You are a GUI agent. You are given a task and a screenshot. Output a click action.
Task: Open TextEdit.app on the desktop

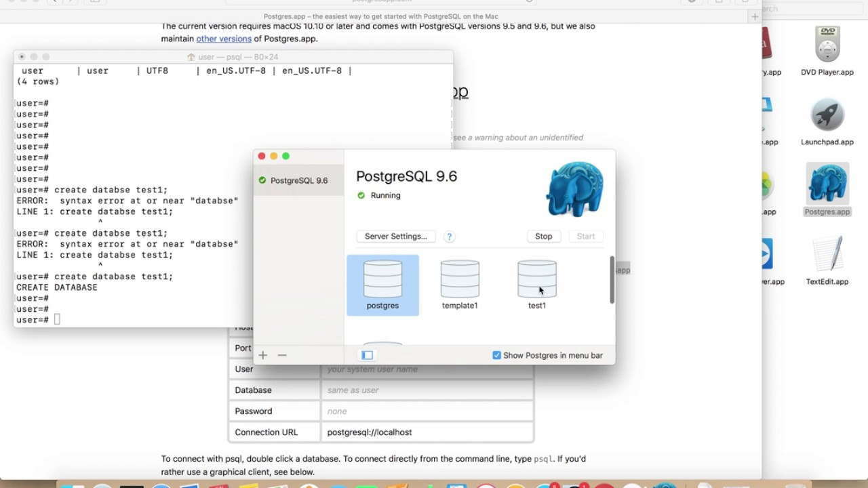point(827,261)
